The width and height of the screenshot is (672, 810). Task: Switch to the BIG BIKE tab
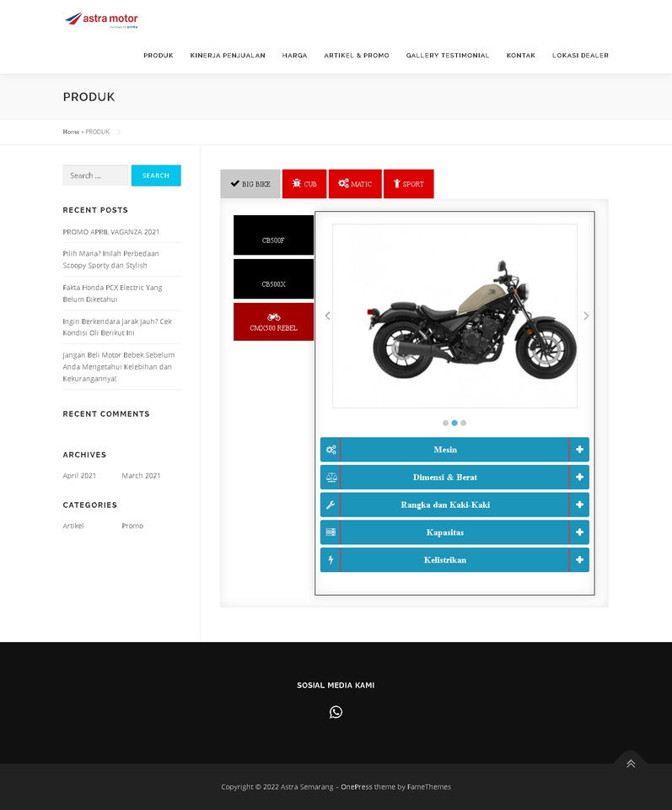pos(250,184)
